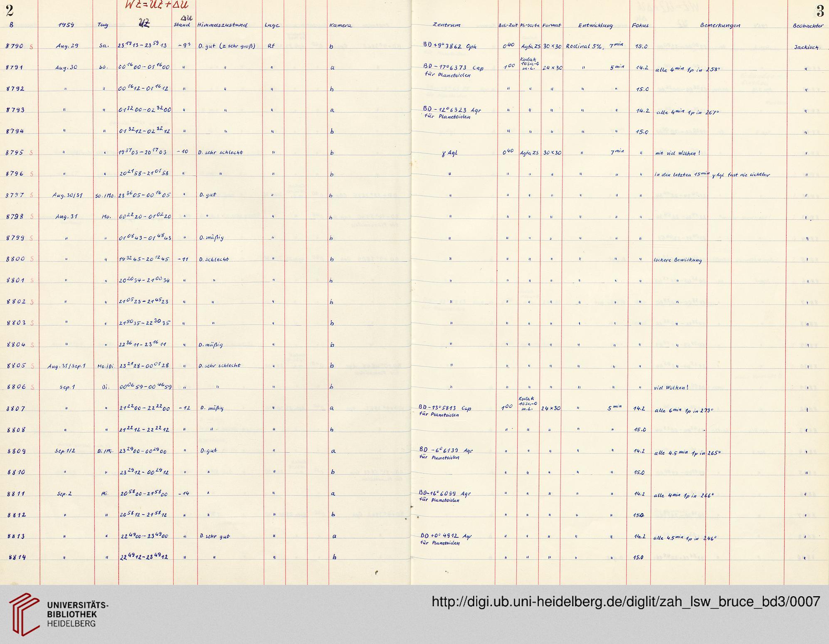
Task: Select the 'Entwicklung' column header
Action: coord(595,25)
